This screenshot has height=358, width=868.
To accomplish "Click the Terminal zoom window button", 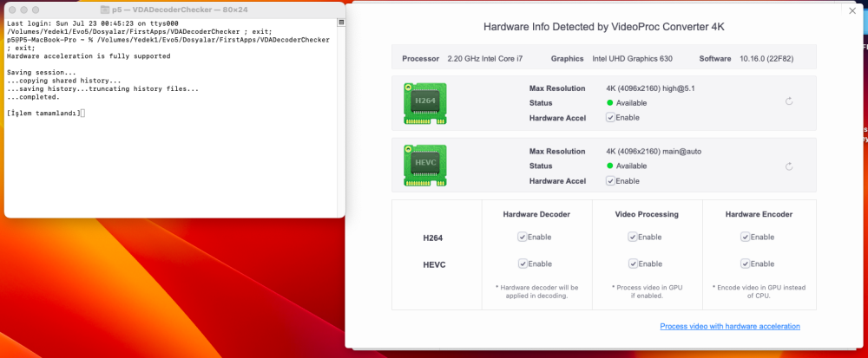I will [x=36, y=10].
